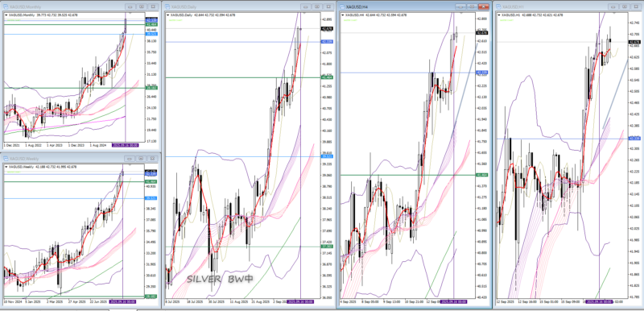The image size is (644, 311).
Task: Click the black 42.678 price label in H1 chart
Action: [634, 42]
